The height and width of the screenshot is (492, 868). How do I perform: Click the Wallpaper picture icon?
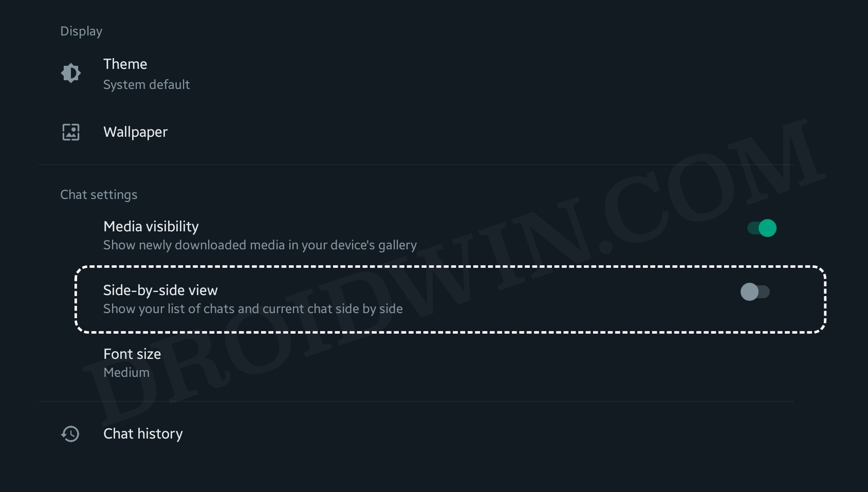(71, 132)
